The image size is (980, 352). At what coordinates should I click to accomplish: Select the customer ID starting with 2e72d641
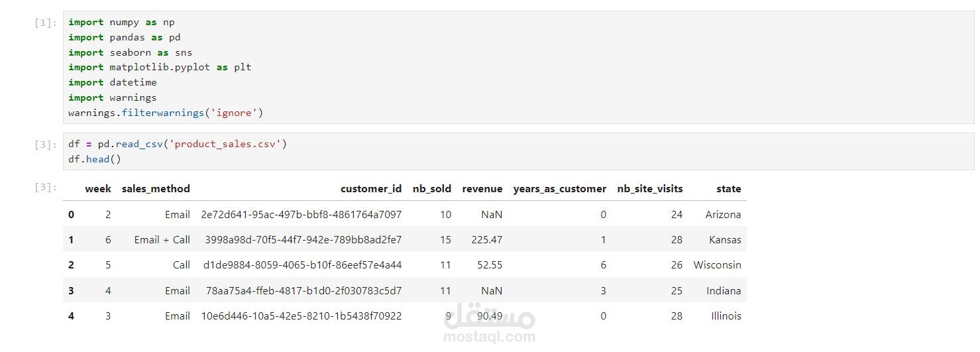click(x=301, y=215)
